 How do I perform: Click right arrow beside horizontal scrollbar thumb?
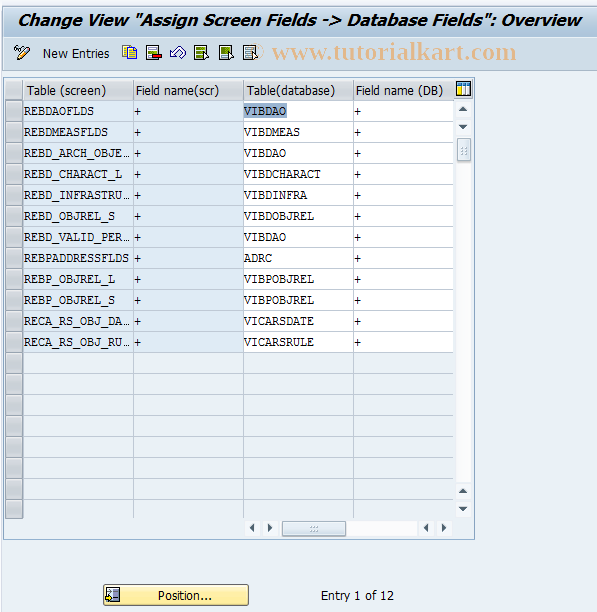tap(270, 528)
